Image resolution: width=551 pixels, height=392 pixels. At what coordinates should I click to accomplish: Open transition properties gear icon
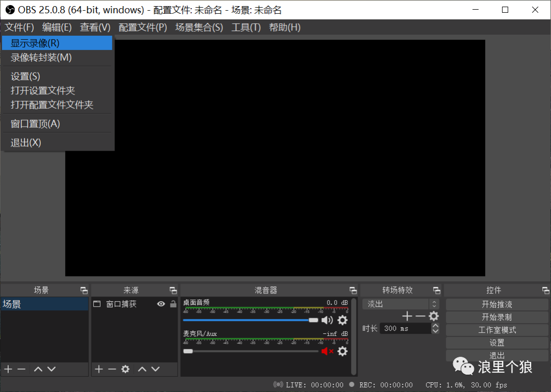tap(434, 316)
